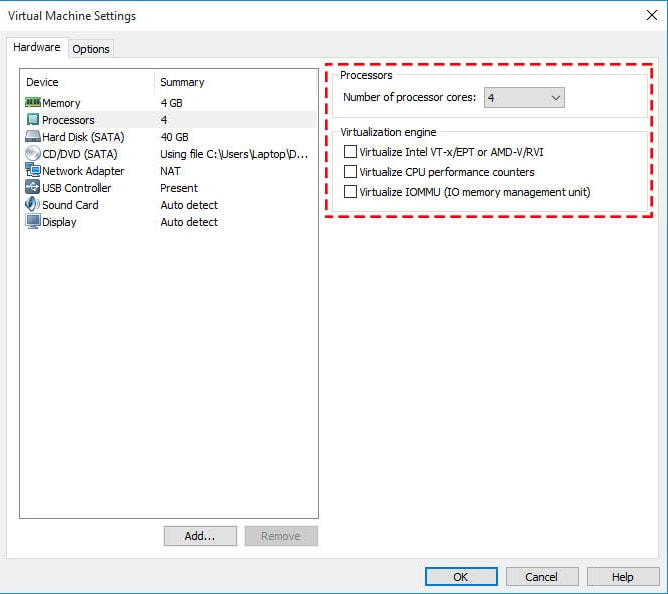
Task: Switch to the Options tab
Action: pos(91,49)
